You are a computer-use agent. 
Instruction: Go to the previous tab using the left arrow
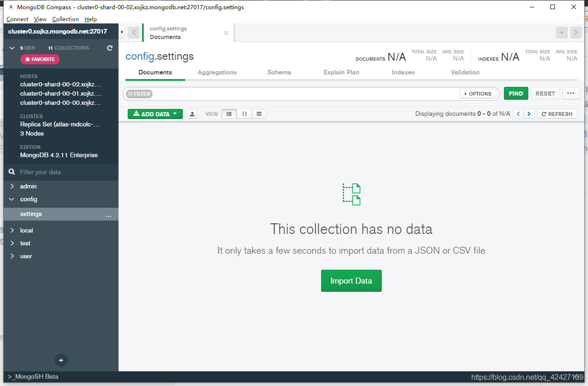pyautogui.click(x=133, y=32)
